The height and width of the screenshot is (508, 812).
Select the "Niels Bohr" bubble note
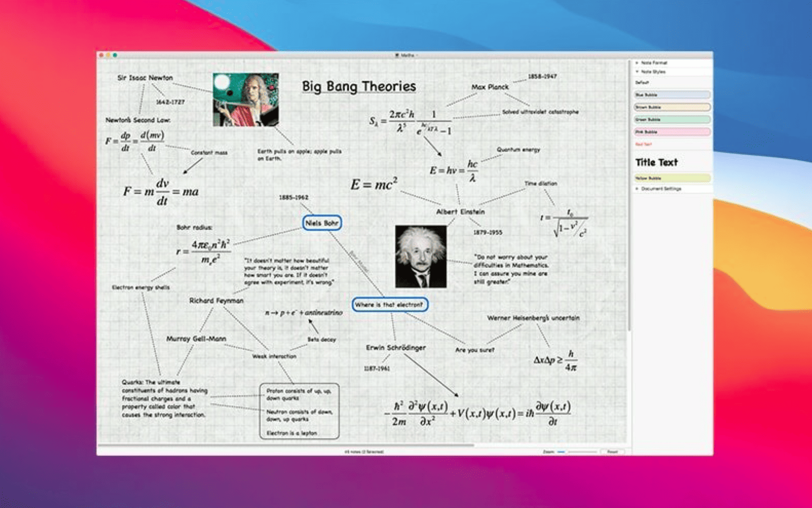[x=322, y=223]
